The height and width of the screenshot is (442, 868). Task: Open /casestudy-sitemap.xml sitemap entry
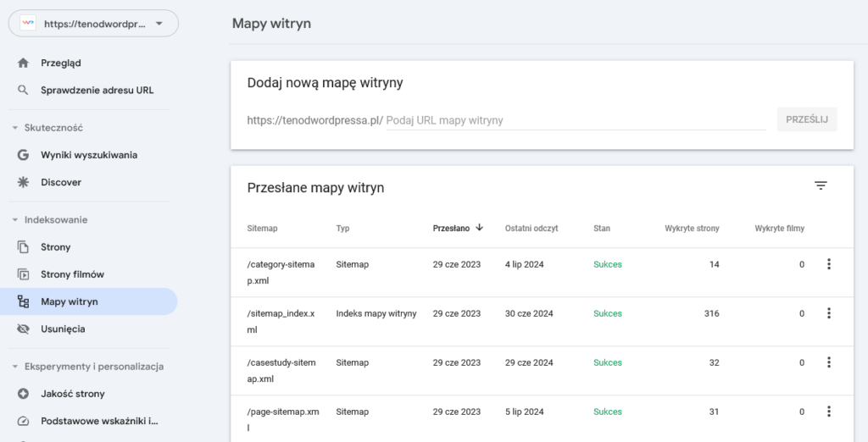281,371
